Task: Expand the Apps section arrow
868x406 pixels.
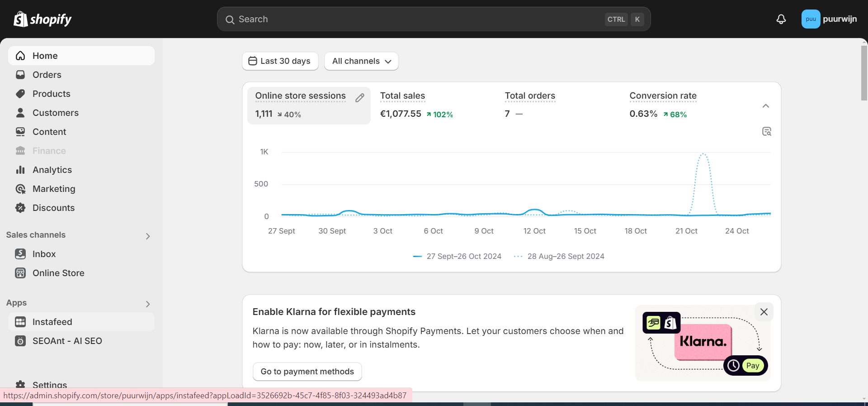Action: (148, 304)
